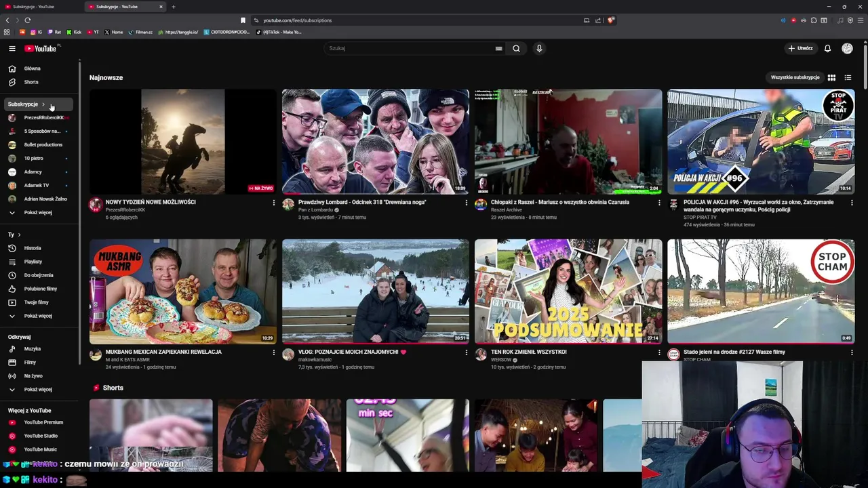The width and height of the screenshot is (868, 488).
Task: Open YouTube Music link
Action: pyautogui.click(x=38, y=449)
